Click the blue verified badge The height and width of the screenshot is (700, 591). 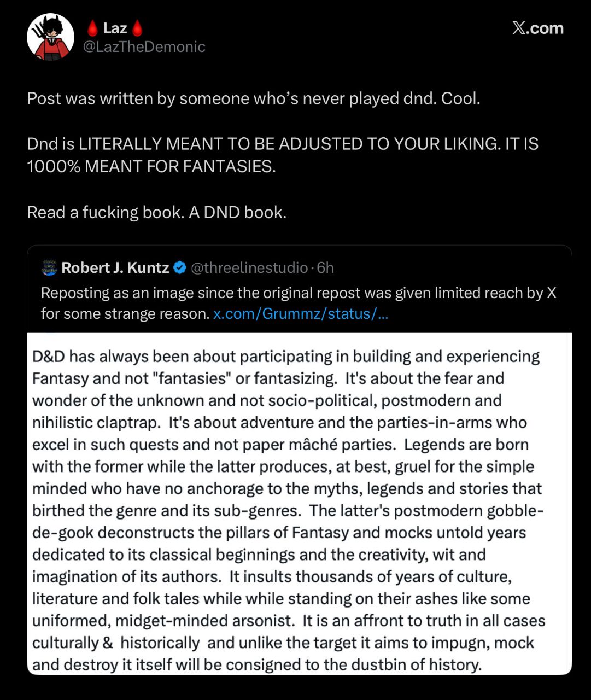coord(179,268)
